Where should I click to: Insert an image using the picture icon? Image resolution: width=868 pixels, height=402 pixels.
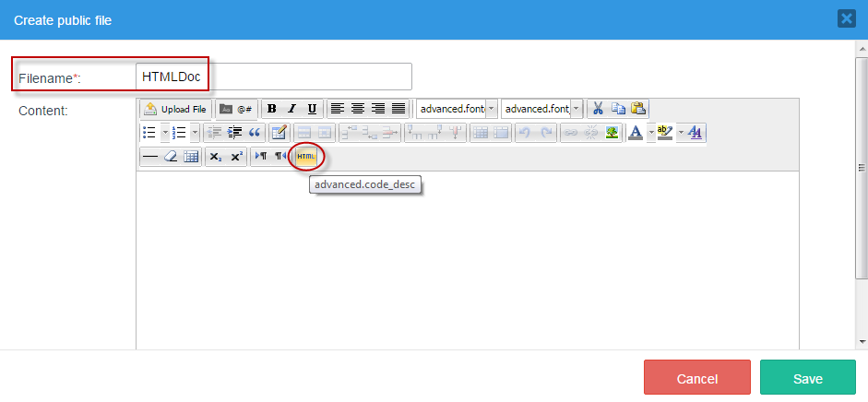tap(612, 133)
